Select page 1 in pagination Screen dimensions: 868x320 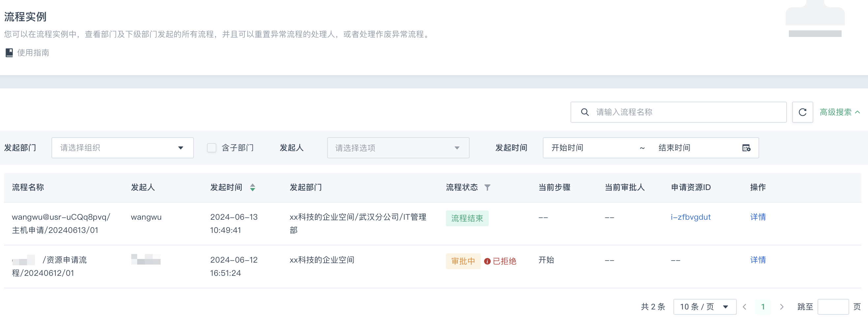coord(763,307)
